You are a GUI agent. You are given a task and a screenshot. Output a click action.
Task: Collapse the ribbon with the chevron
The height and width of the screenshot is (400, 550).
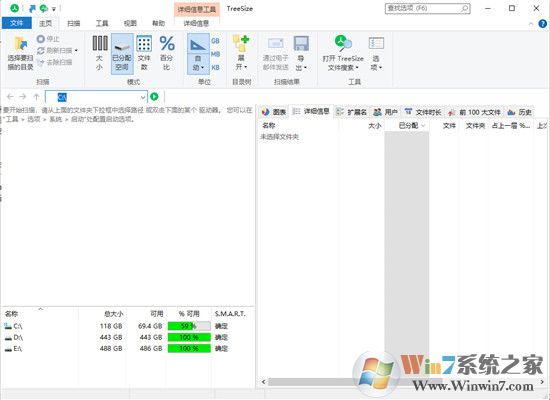(x=531, y=24)
